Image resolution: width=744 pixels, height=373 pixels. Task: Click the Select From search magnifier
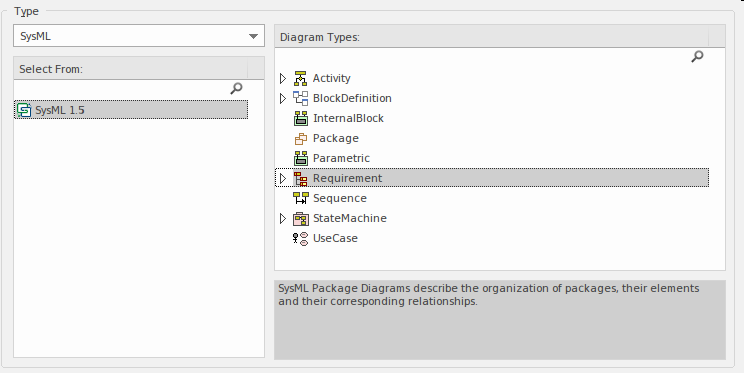(x=236, y=88)
